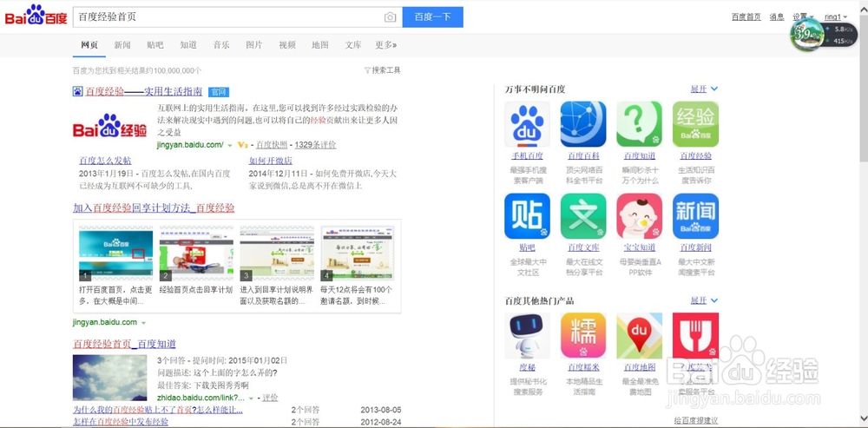Open the 如何开微店 sublink
The width and height of the screenshot is (868, 428).
pyautogui.click(x=271, y=161)
